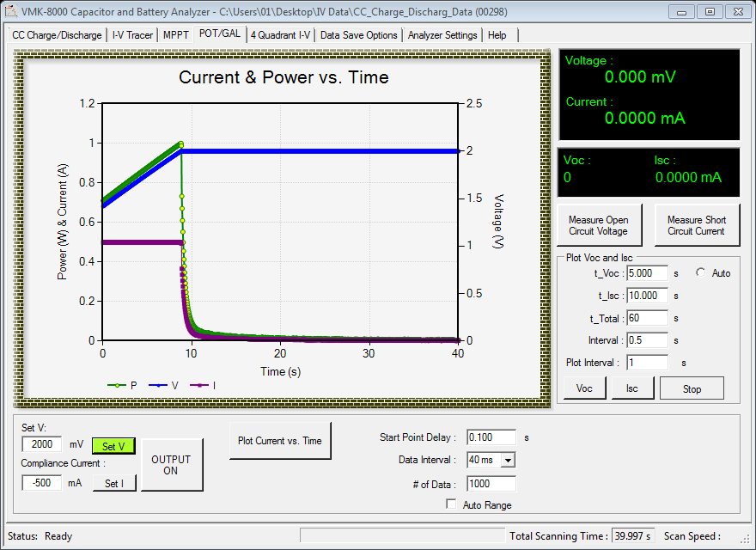
Task: Edit the # of Data field
Action: (491, 484)
